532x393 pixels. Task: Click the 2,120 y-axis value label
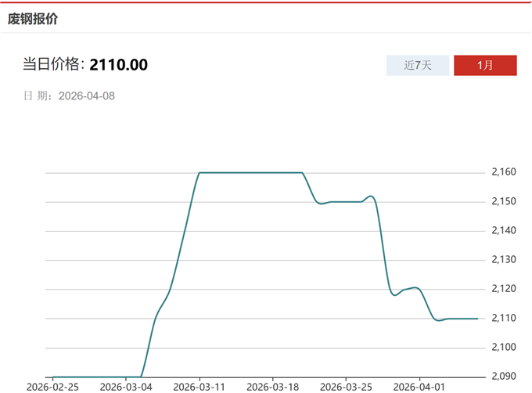pos(505,289)
